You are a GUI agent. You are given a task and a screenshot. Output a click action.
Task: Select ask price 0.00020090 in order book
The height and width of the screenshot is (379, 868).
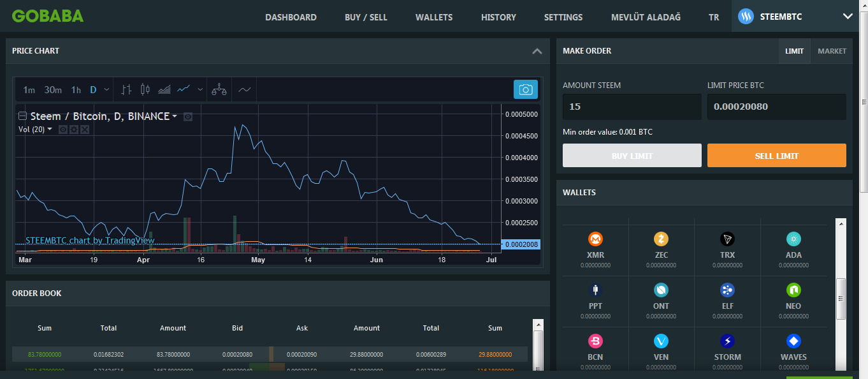tap(302, 354)
